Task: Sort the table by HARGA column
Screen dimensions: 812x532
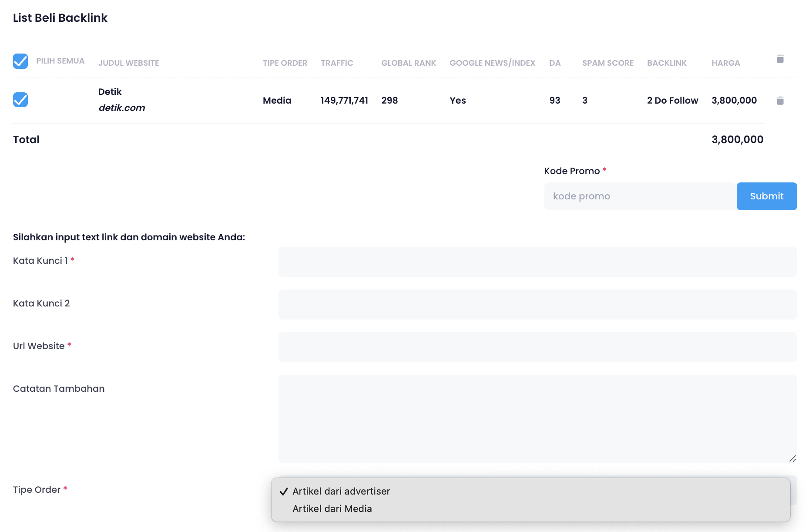Action: point(725,63)
